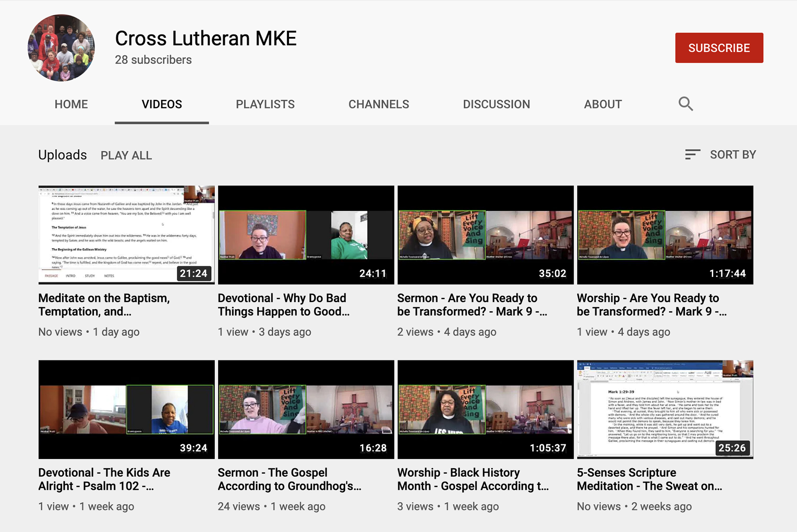Open Devotional Why Do Bad Things thumbnail
The width and height of the screenshot is (797, 532).
pos(306,235)
